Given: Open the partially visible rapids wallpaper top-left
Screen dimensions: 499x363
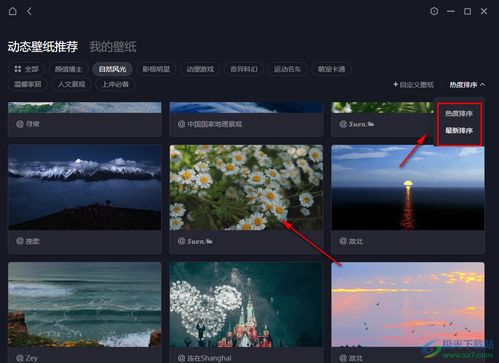Looking at the screenshot, I should (85, 107).
